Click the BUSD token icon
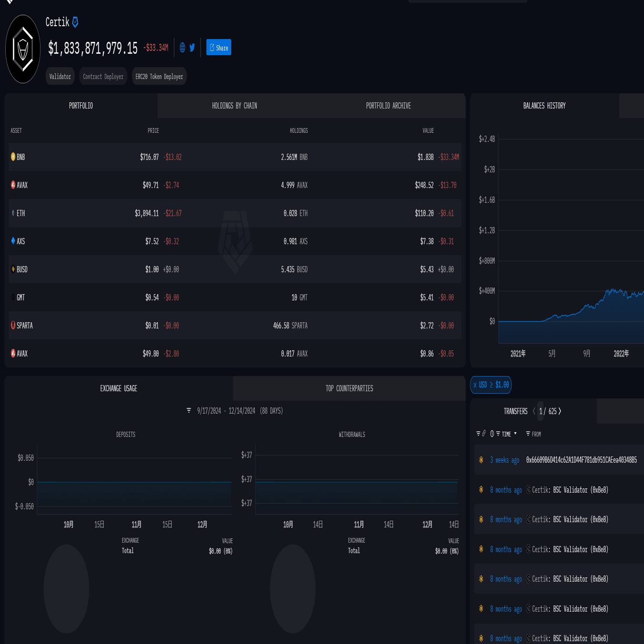Viewport: 644px width, 644px height. click(13, 269)
